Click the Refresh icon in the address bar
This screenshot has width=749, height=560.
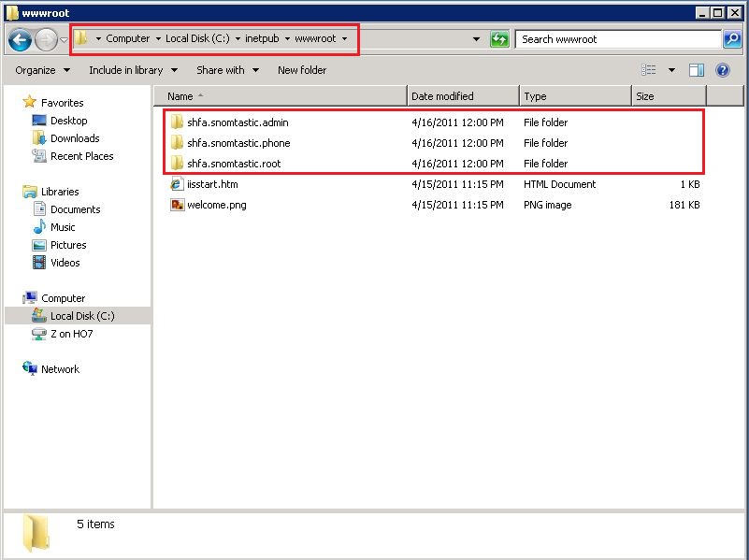click(x=498, y=39)
